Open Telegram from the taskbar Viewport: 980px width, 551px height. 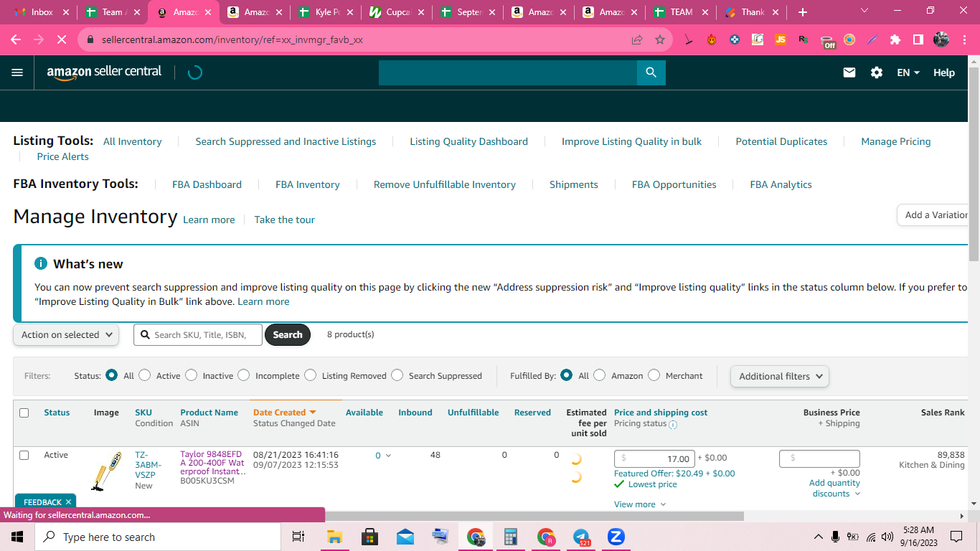(581, 537)
